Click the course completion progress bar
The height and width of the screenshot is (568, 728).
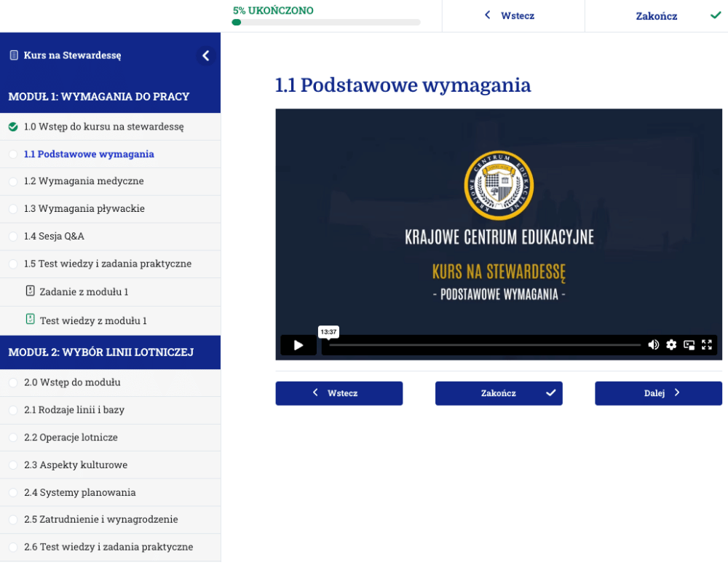pyautogui.click(x=326, y=23)
